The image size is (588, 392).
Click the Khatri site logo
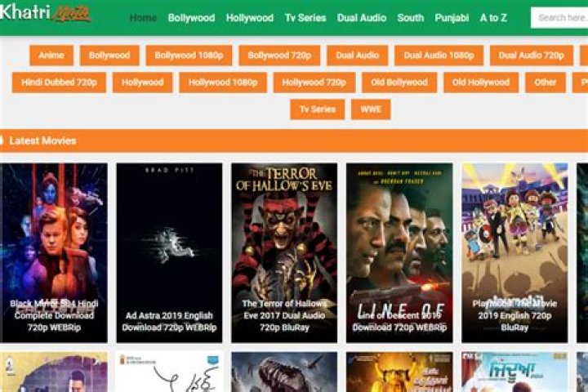coord(45,14)
